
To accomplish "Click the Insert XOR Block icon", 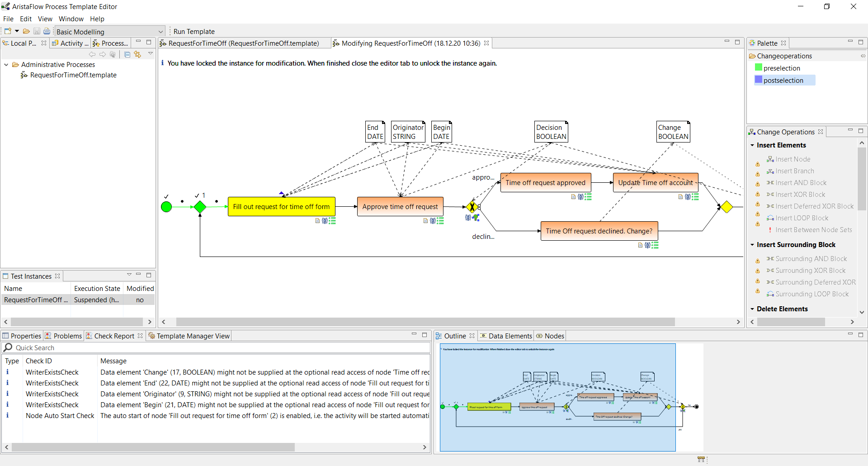I will tap(770, 195).
